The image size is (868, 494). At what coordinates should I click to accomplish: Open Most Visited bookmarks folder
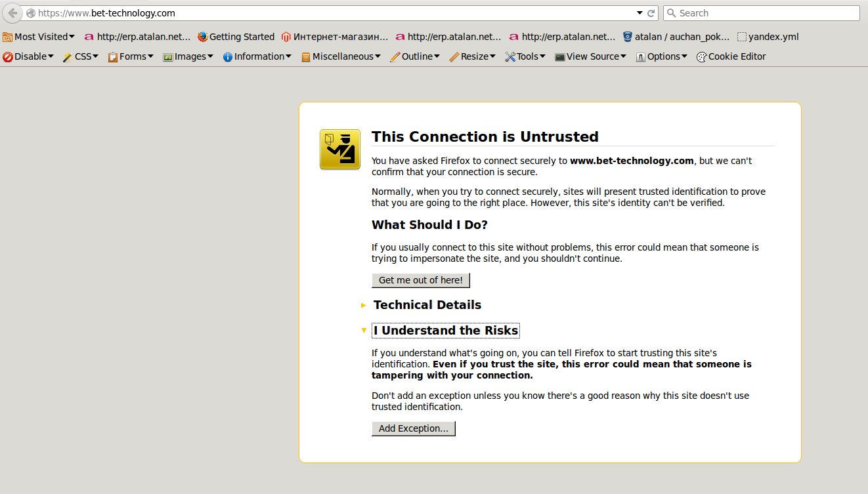(39, 37)
